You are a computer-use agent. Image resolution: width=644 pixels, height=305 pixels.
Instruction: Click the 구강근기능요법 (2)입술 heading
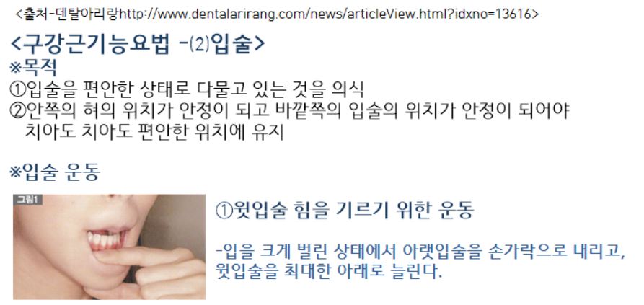137,44
